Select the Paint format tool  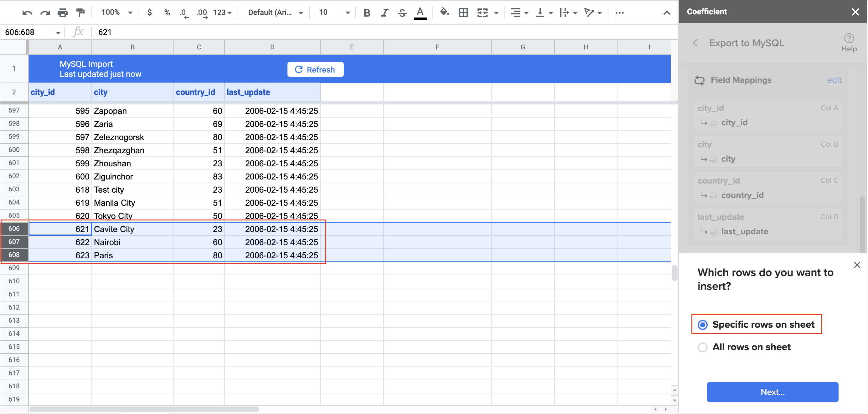pyautogui.click(x=80, y=13)
